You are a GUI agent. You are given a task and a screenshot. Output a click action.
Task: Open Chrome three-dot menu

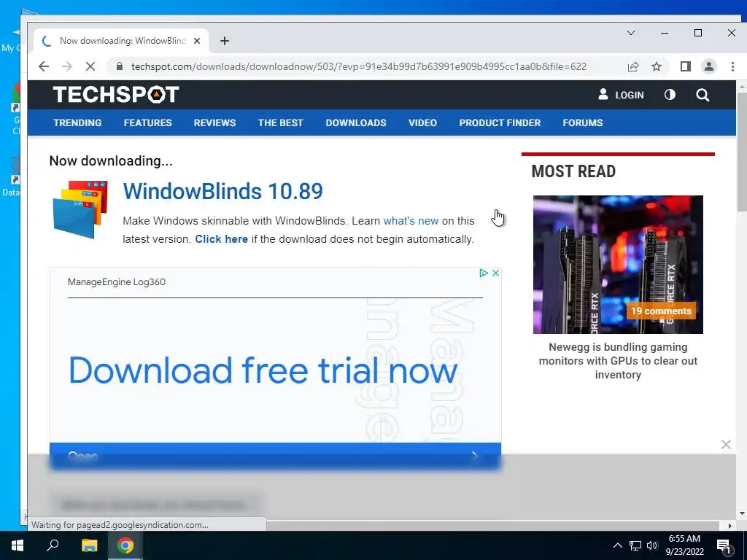(732, 66)
